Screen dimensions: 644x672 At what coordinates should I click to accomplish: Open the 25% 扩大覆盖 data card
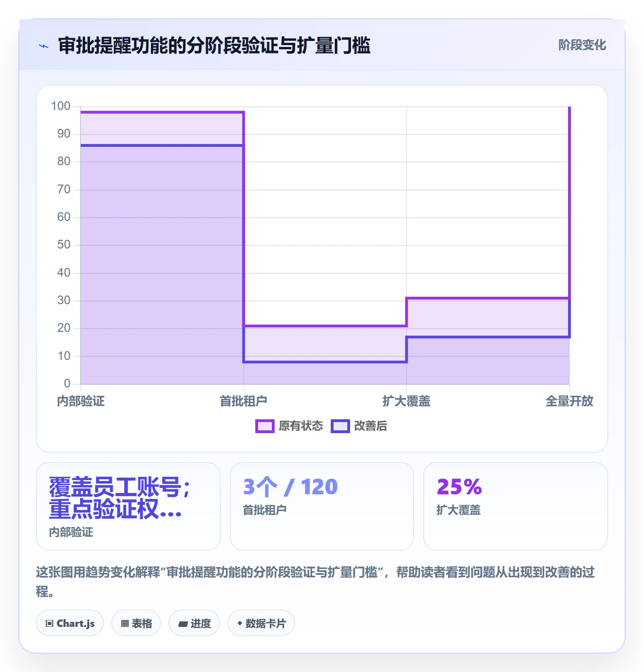(516, 506)
